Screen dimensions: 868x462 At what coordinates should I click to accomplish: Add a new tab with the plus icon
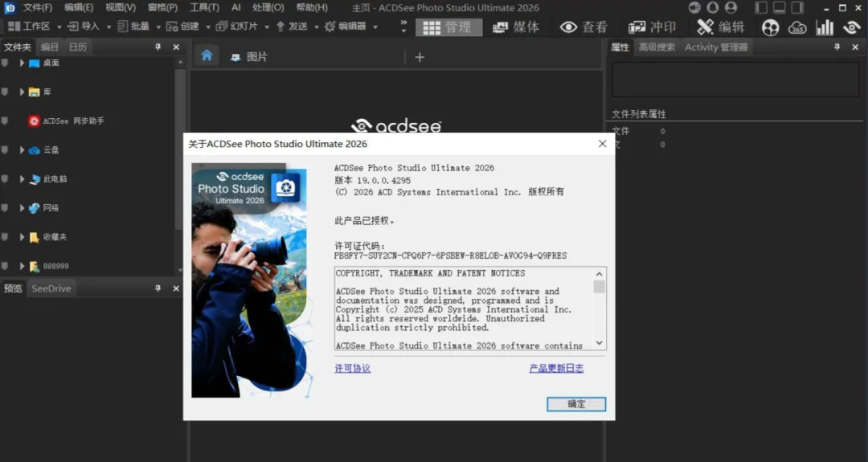[420, 57]
